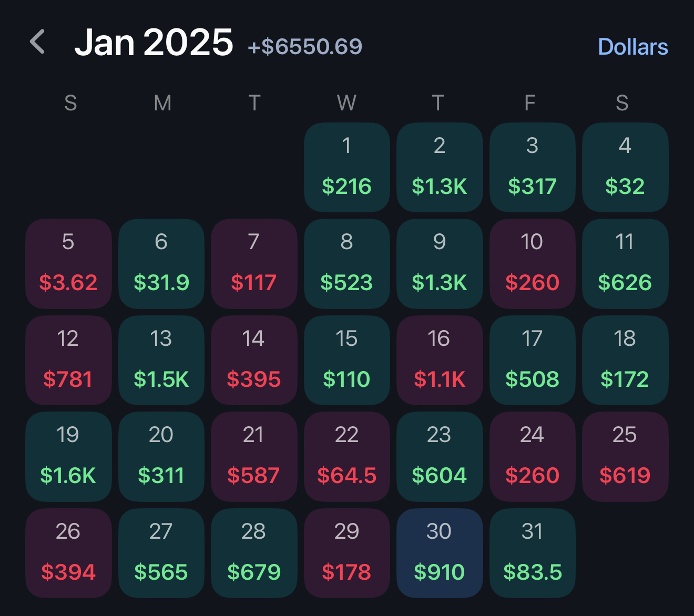Image resolution: width=694 pixels, height=616 pixels.
Task: Go back to the previous month
Action: [x=38, y=42]
